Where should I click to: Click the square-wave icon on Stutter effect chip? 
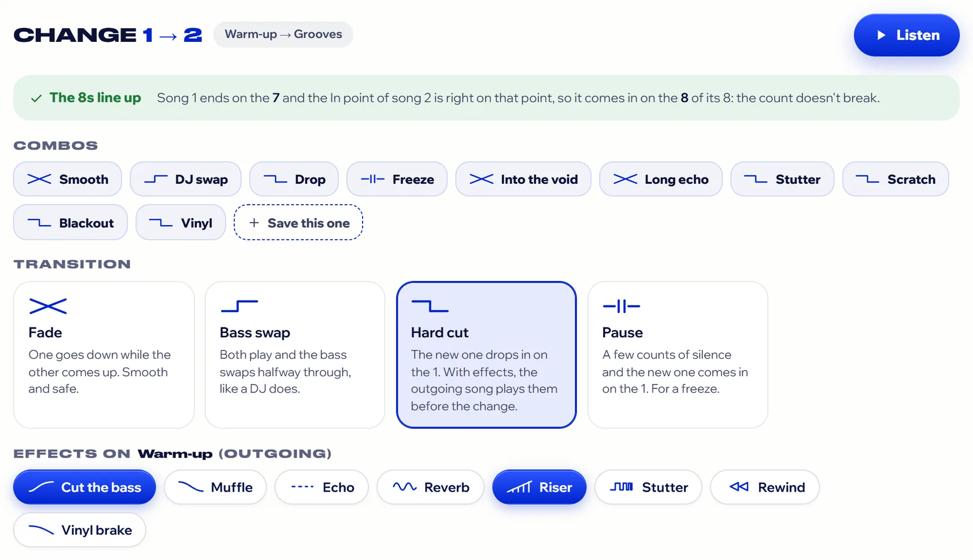tap(621, 486)
